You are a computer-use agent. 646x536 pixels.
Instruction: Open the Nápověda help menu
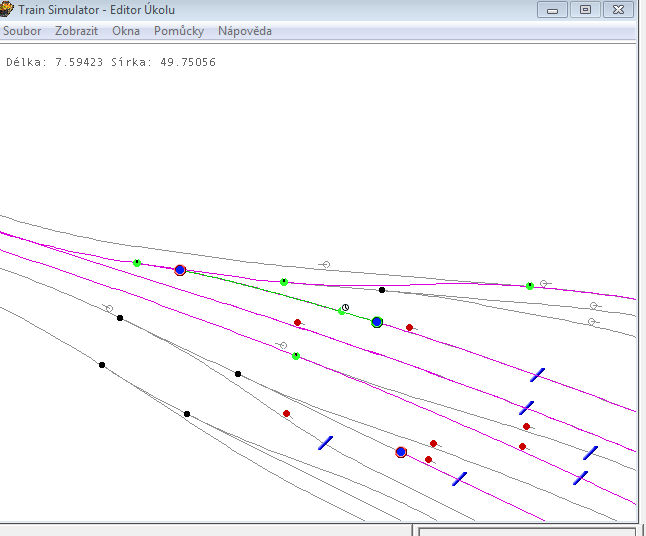pyautogui.click(x=245, y=31)
